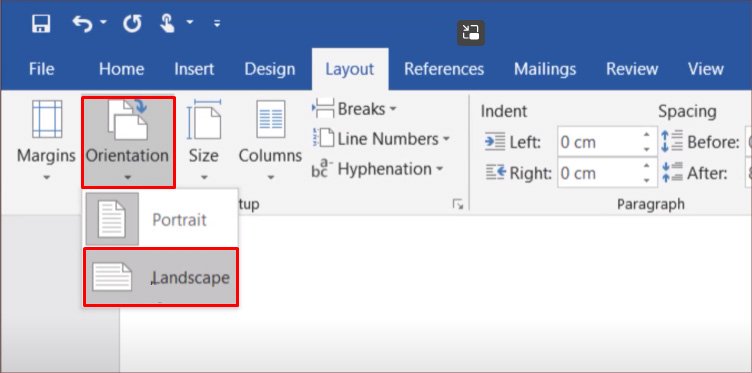Select the Layout tab

350,69
